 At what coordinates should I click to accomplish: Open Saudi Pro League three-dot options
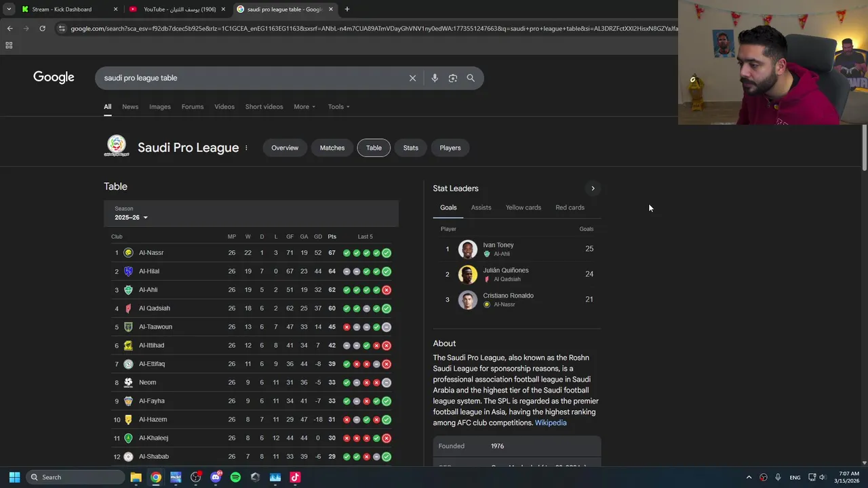pyautogui.click(x=246, y=148)
